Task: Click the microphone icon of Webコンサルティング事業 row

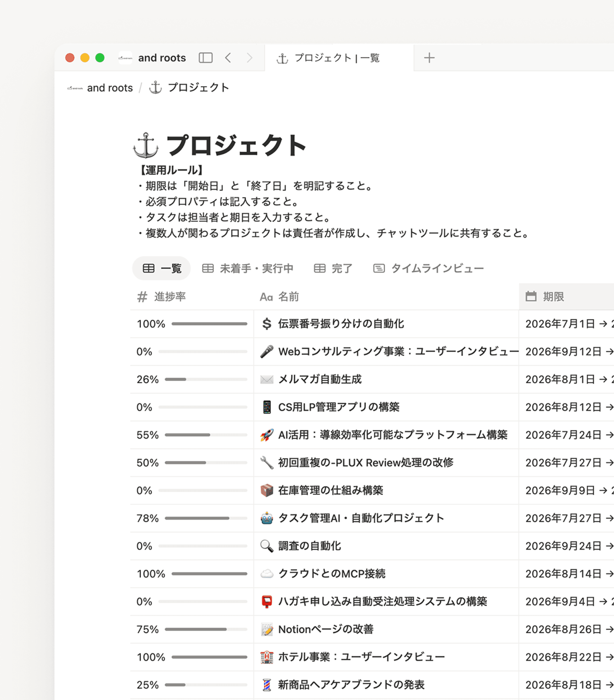Action: point(267,351)
